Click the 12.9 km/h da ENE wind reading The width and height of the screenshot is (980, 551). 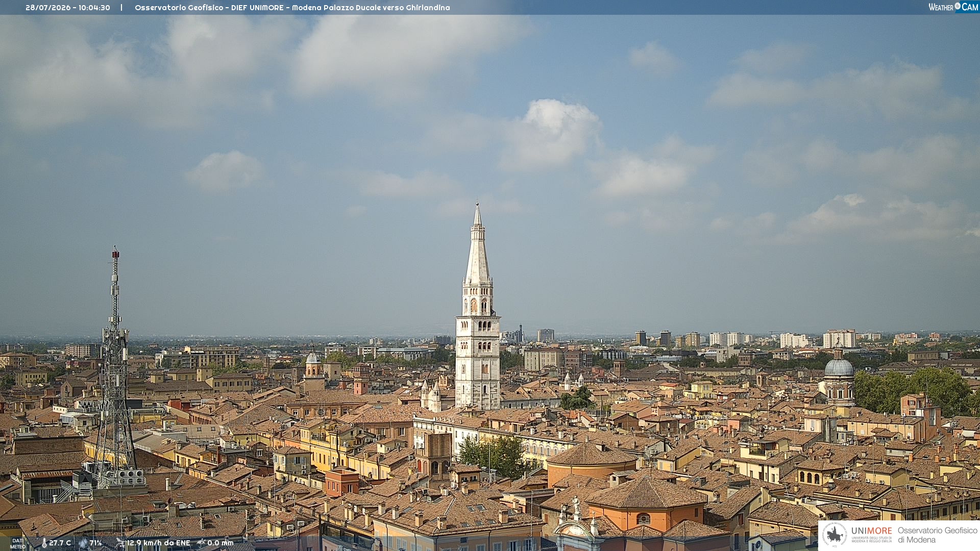click(159, 543)
